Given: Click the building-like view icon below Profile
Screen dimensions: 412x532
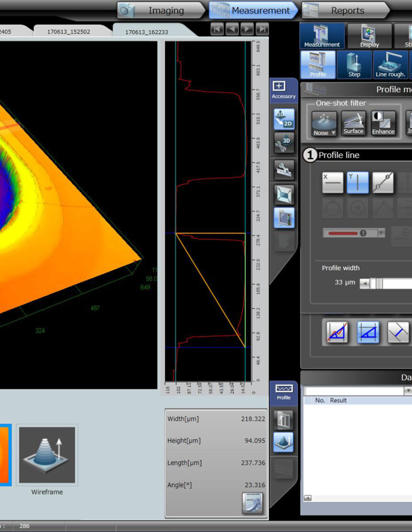Looking at the screenshot, I should click(x=284, y=419).
